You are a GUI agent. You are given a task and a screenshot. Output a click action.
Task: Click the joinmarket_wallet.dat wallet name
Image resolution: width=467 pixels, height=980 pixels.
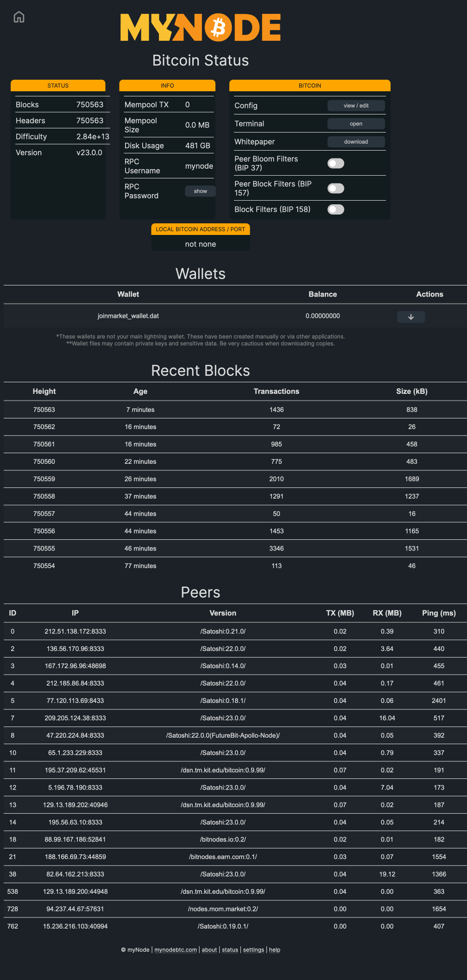coord(128,316)
